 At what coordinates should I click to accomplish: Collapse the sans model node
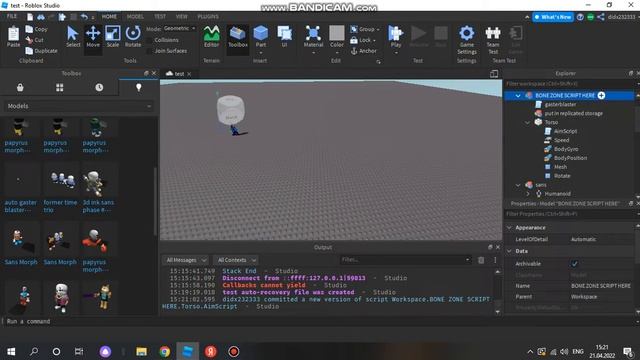518,185
